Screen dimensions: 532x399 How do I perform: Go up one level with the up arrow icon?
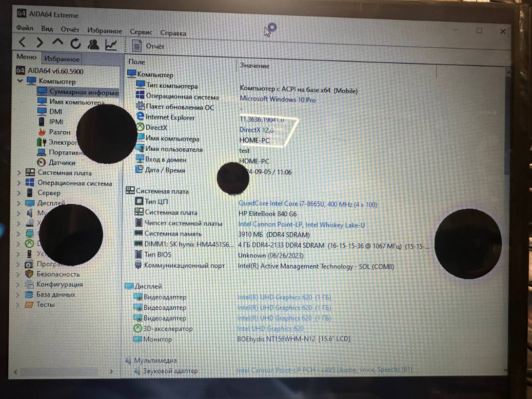coord(57,43)
